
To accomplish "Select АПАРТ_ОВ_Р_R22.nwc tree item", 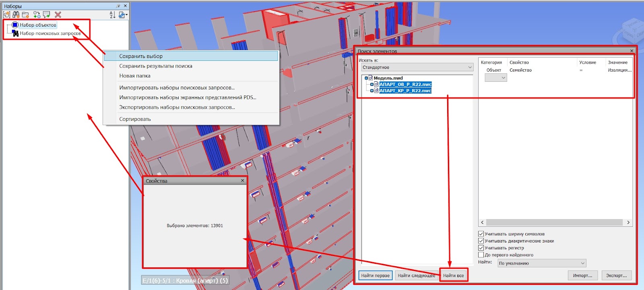I will pos(405,85).
